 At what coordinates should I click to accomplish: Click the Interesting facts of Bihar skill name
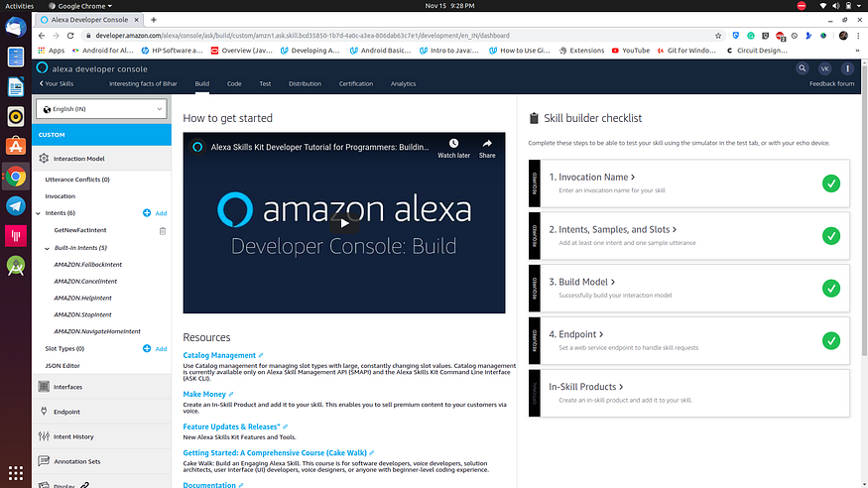click(x=143, y=83)
